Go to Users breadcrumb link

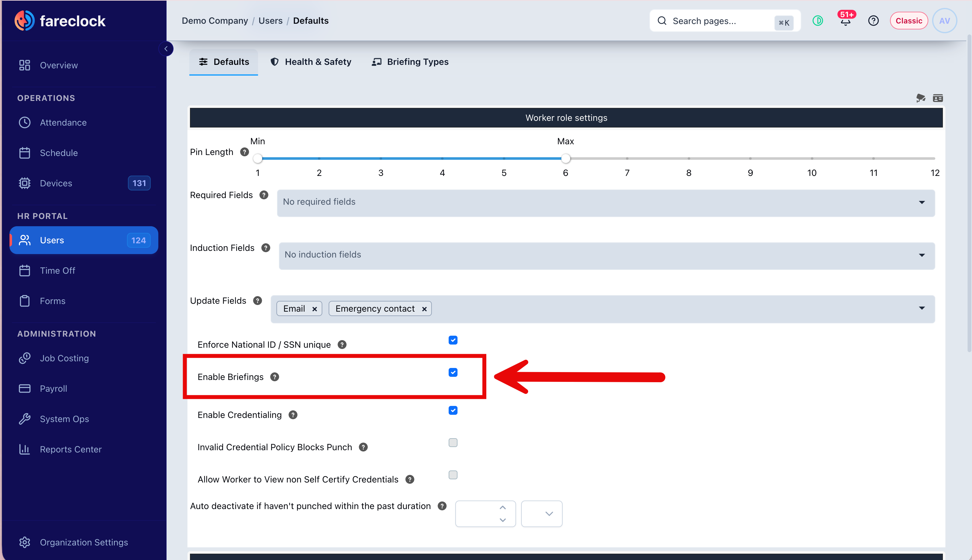pos(270,21)
